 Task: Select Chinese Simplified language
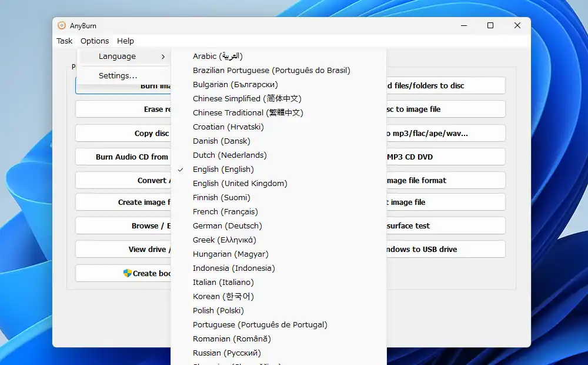[x=247, y=99]
